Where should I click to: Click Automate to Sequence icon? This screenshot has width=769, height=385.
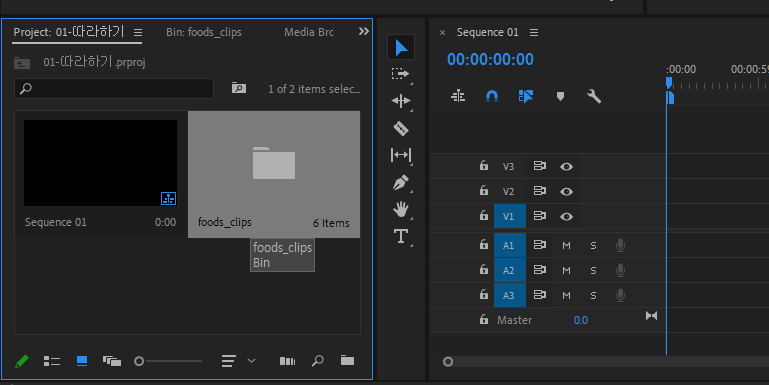pos(287,361)
